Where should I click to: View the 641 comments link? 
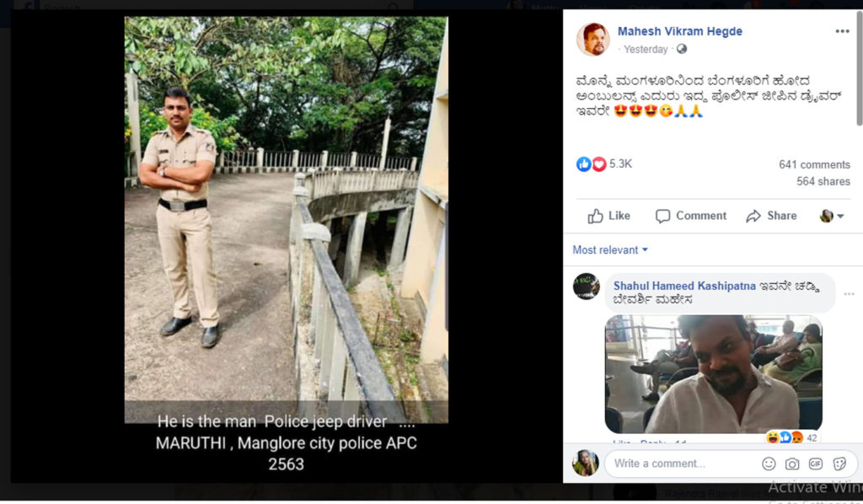click(x=814, y=164)
